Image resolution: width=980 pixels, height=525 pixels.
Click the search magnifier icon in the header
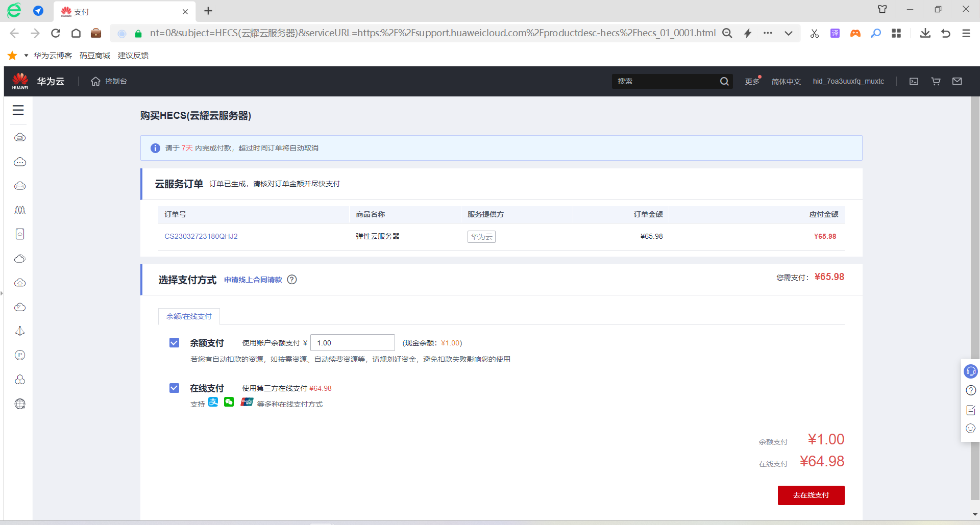(x=724, y=81)
